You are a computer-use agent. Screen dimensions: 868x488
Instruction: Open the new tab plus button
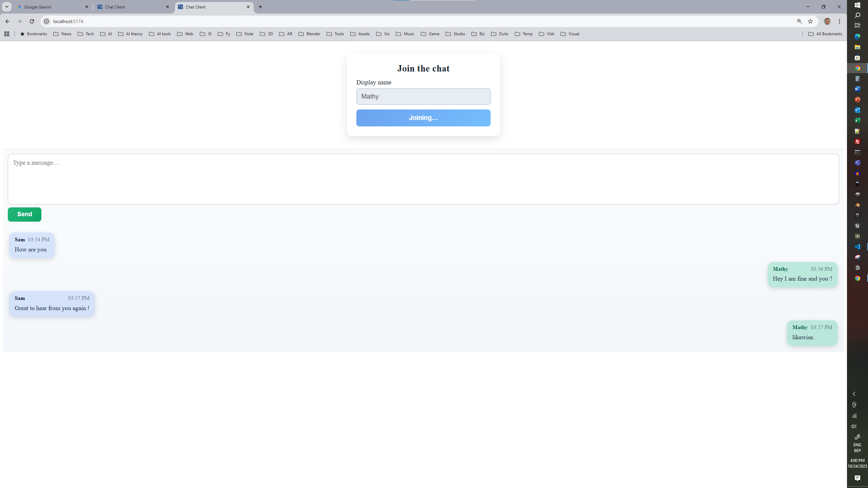point(260,7)
